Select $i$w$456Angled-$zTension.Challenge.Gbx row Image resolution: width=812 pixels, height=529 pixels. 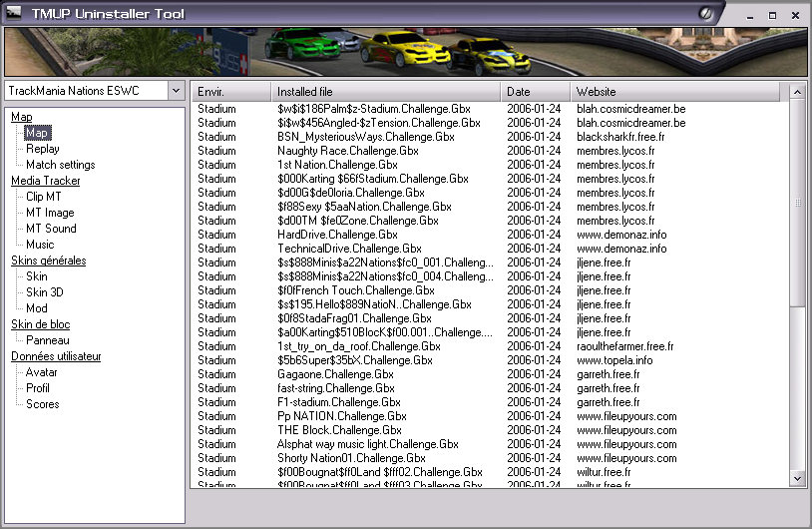tap(490, 123)
